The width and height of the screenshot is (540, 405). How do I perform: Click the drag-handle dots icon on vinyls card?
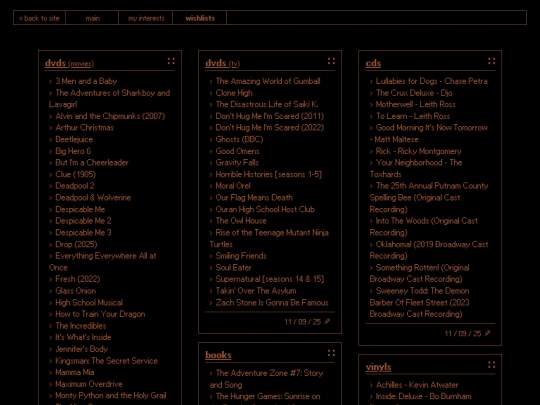tap(491, 365)
